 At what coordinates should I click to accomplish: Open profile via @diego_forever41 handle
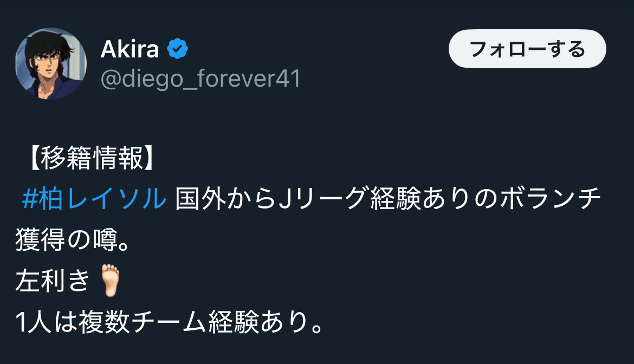click(x=200, y=79)
